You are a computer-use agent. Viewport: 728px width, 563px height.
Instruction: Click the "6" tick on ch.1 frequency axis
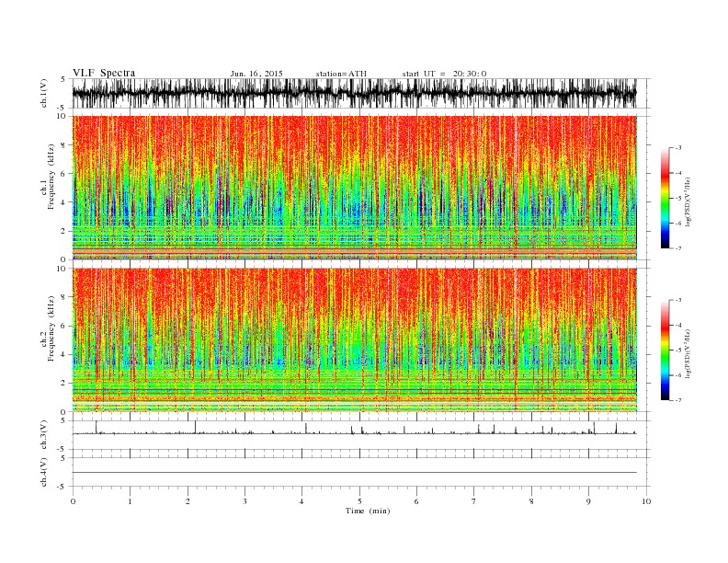point(64,174)
